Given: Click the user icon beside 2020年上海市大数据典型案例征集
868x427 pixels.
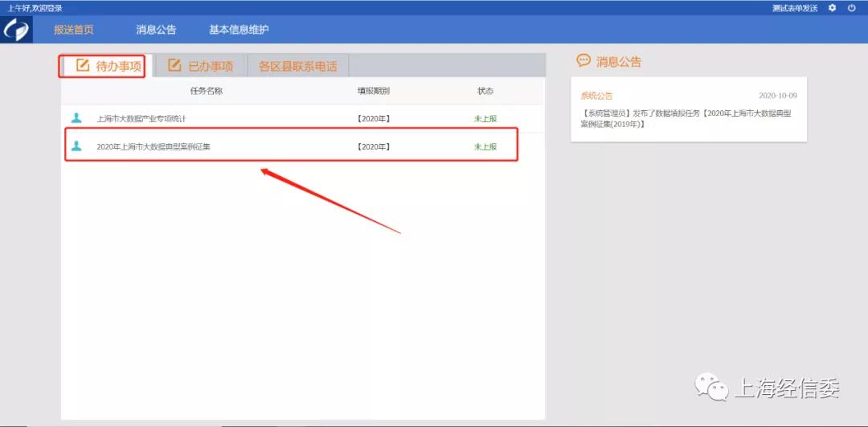Looking at the screenshot, I should pyautogui.click(x=76, y=146).
